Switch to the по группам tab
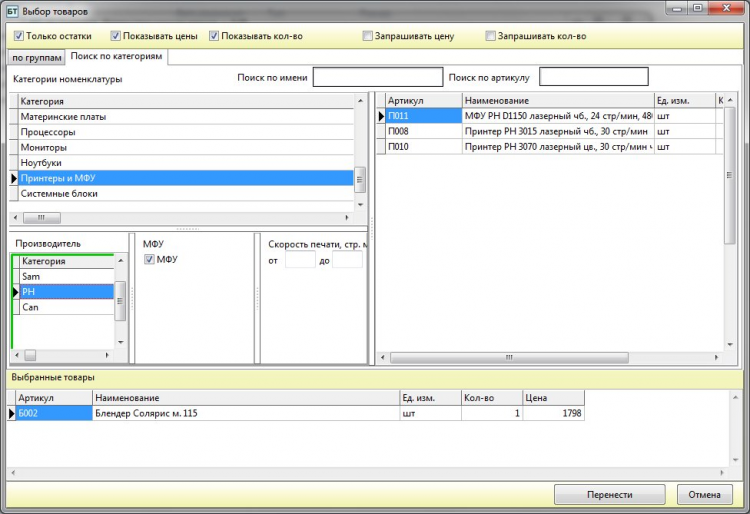This screenshot has height=514, width=750. click(x=36, y=58)
